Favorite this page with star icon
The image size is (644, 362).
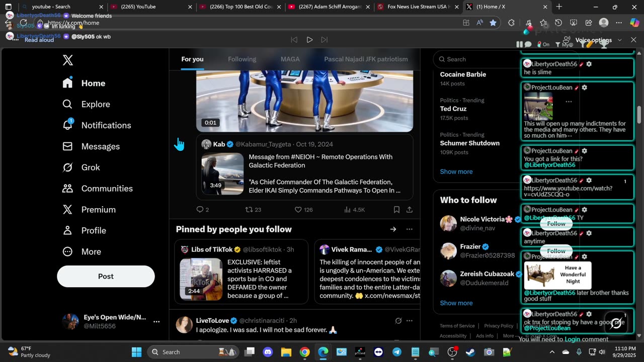tap(493, 23)
